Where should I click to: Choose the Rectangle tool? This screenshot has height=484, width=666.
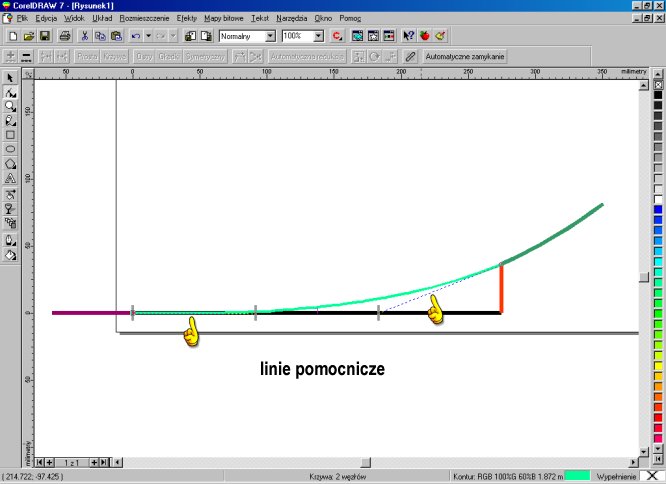[x=10, y=134]
